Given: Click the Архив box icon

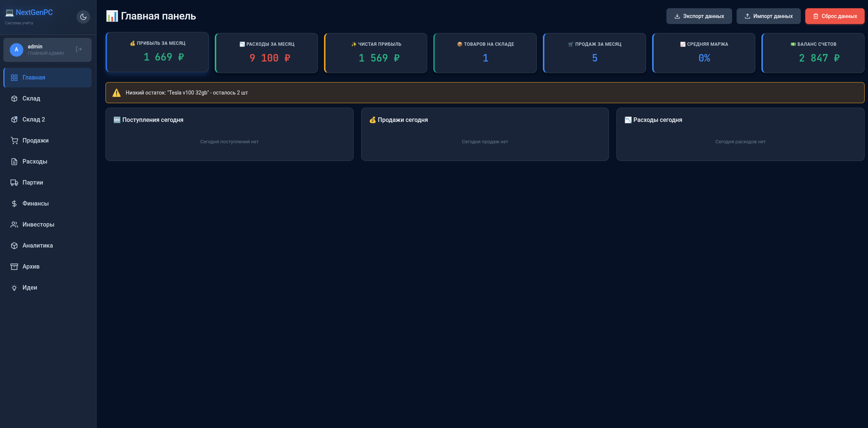Looking at the screenshot, I should tap(14, 267).
